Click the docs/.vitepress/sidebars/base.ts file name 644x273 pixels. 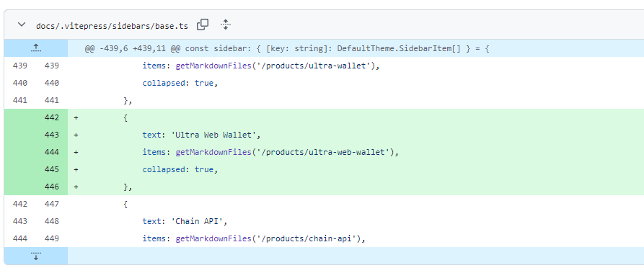(x=112, y=26)
